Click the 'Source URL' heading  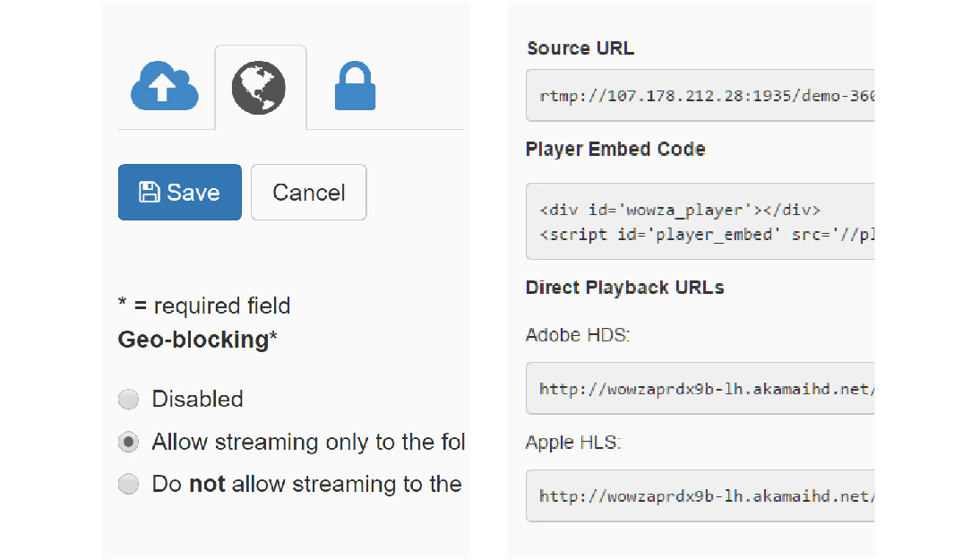tap(580, 48)
